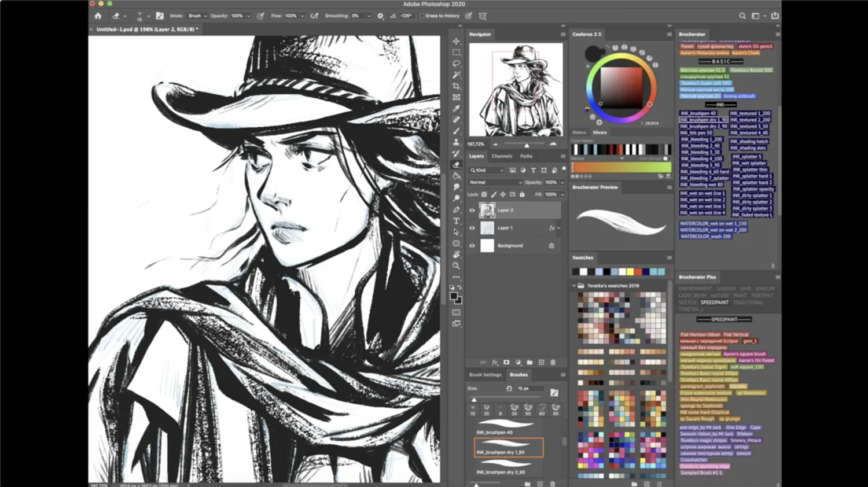
Task: Open Smoothing dropdown arrow
Action: (369, 16)
